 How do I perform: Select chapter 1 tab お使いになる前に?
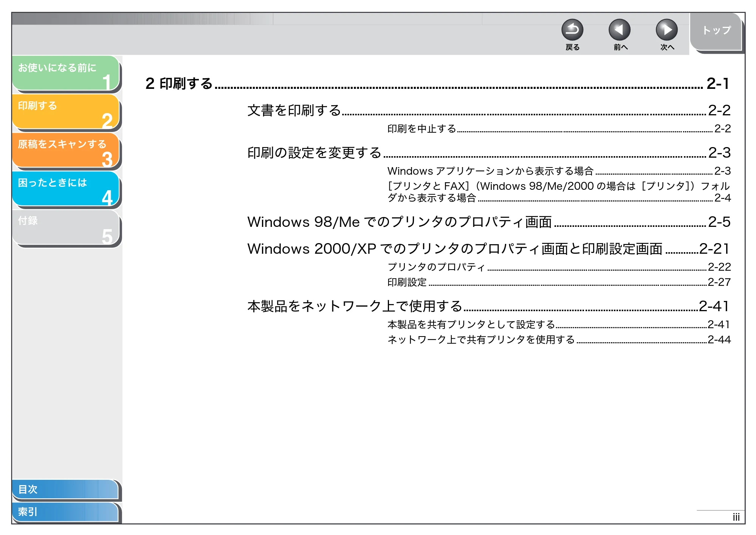coord(66,73)
